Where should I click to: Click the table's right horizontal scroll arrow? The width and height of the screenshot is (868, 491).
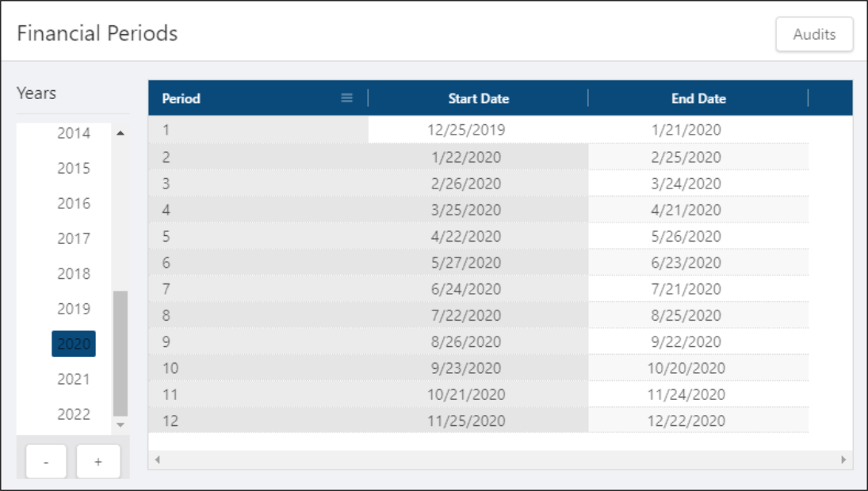pos(843,459)
